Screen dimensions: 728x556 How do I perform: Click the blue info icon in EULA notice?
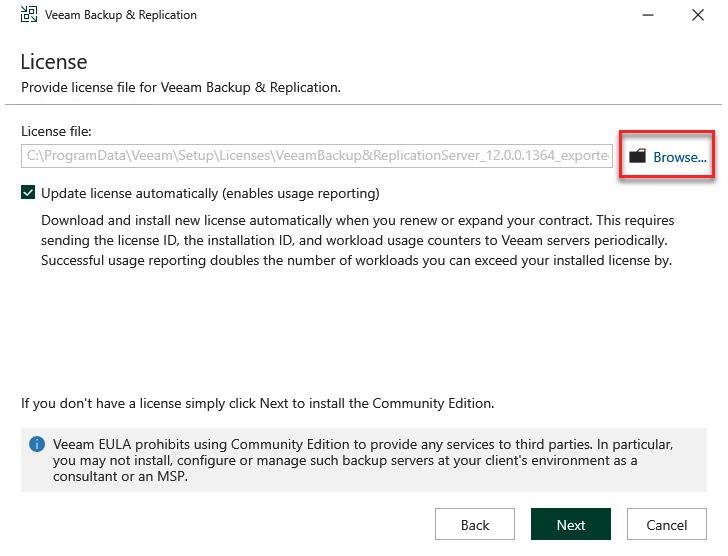point(37,444)
